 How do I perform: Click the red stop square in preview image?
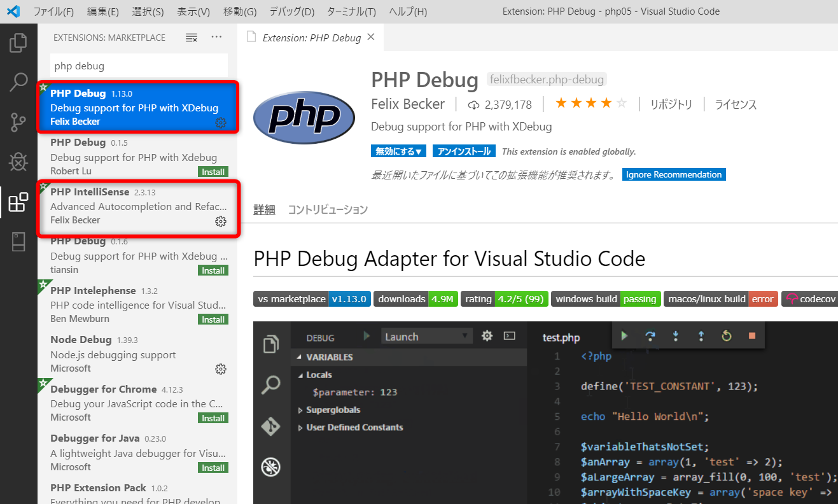click(x=752, y=335)
